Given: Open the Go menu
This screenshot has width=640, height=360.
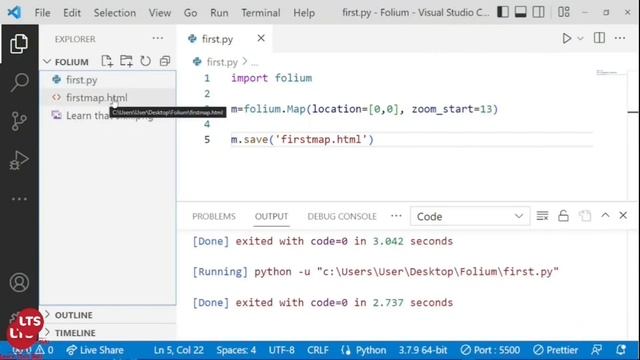Looking at the screenshot, I should (x=190, y=13).
